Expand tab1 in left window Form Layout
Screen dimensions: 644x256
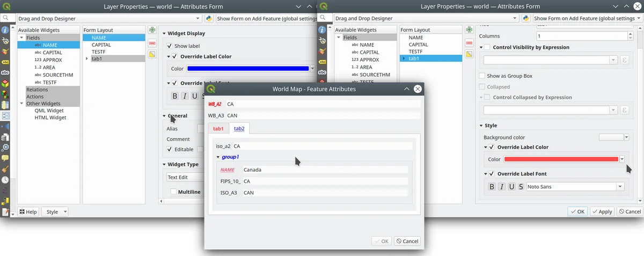(x=87, y=58)
